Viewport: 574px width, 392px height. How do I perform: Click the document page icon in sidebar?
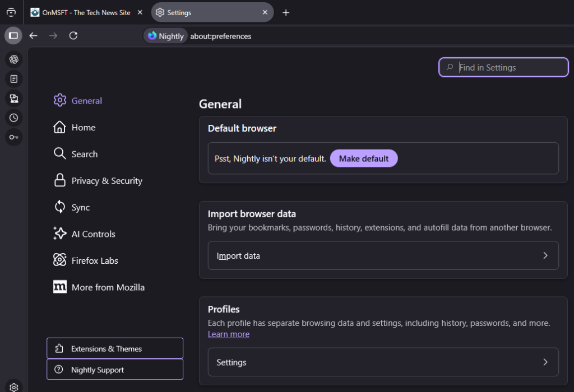pyautogui.click(x=14, y=79)
